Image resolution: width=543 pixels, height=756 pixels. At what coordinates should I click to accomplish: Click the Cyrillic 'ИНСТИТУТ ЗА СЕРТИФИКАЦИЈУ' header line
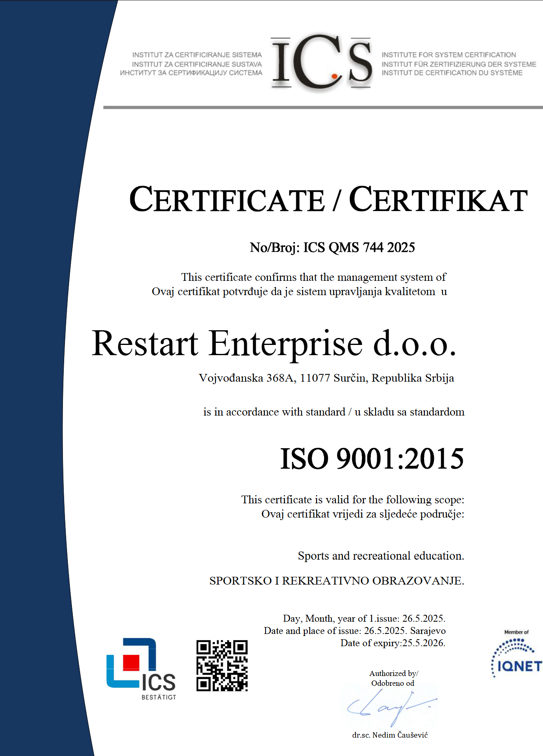[x=191, y=73]
